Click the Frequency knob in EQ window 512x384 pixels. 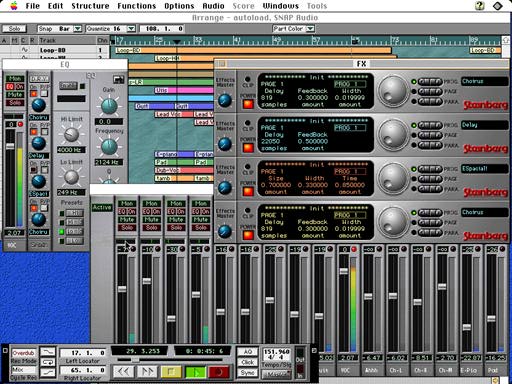tap(109, 147)
